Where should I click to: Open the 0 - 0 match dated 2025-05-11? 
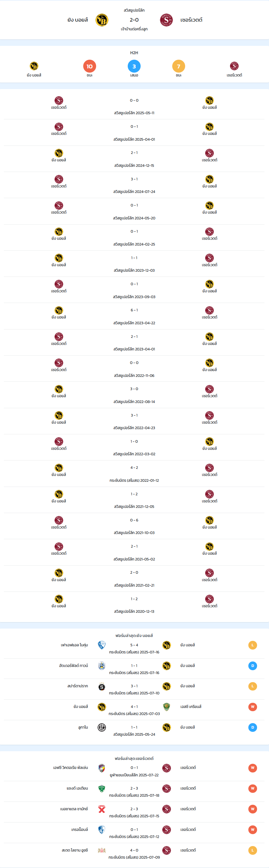pyautogui.click(x=134, y=106)
